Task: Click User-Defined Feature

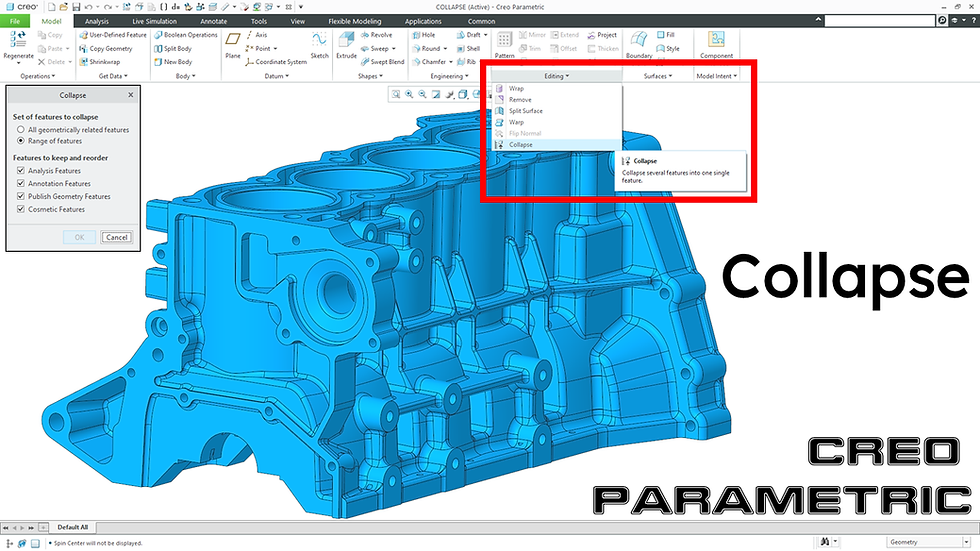Action: (112, 35)
